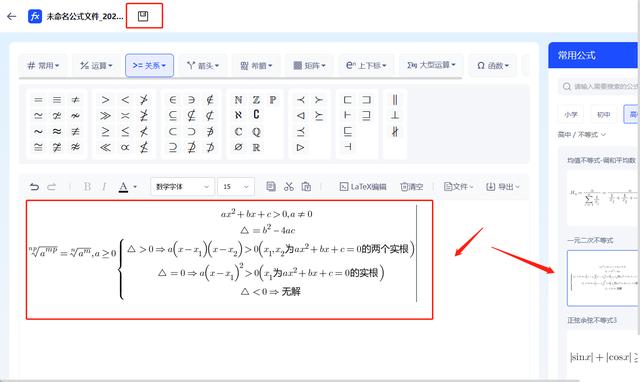Screen dimensions: 640x382
Task: Select the 一元二次不等式 formula thumbnail
Action: pyautogui.click(x=603, y=278)
